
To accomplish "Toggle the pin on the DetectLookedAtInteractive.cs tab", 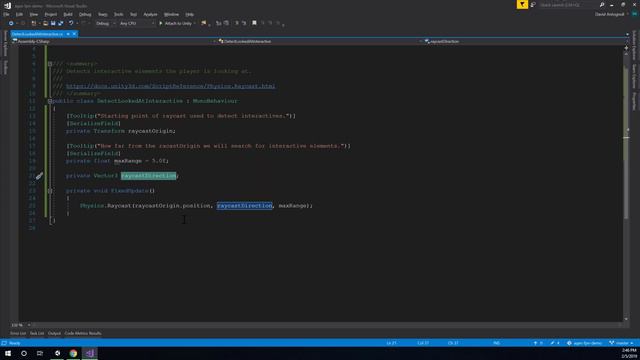I will pos(68,34).
